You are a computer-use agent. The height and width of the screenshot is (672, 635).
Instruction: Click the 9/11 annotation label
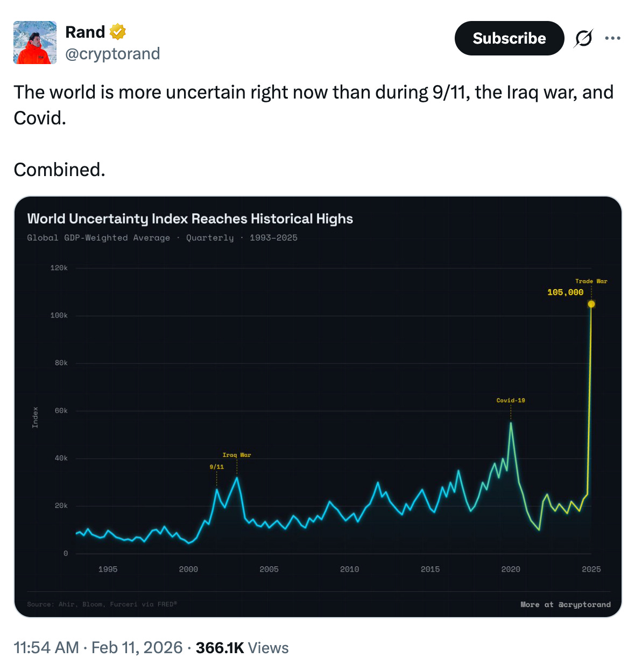tap(216, 467)
